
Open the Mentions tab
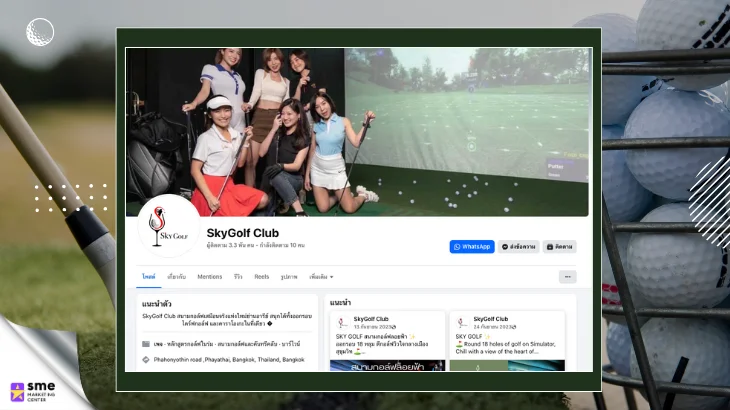[x=209, y=277]
